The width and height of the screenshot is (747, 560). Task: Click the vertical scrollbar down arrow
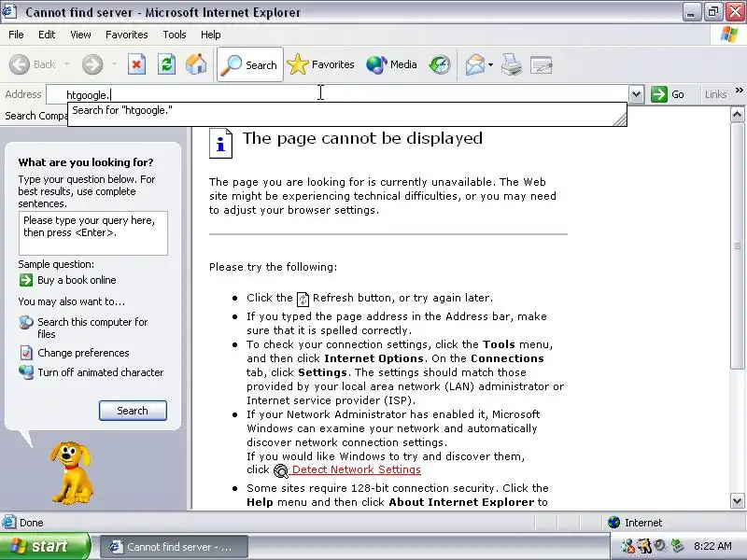(x=737, y=500)
